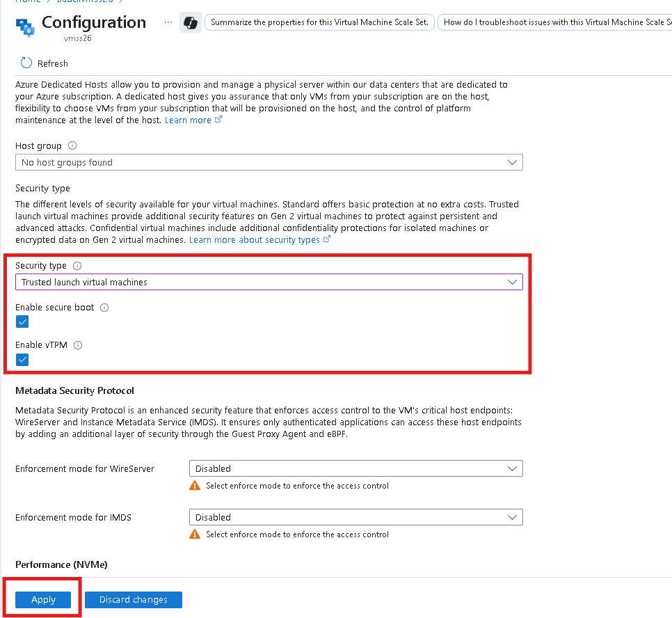This screenshot has height=618, width=672.
Task: Click WireServer warning triangle icon
Action: (195, 486)
